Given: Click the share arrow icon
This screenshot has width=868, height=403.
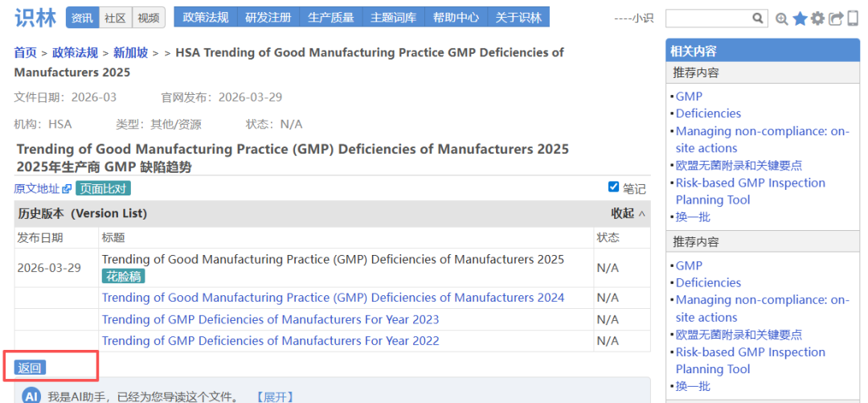Looking at the screenshot, I should [x=836, y=19].
